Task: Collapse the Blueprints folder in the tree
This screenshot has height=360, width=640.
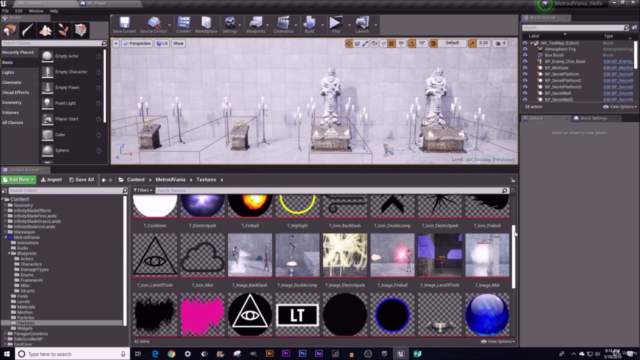Action: click(x=9, y=253)
